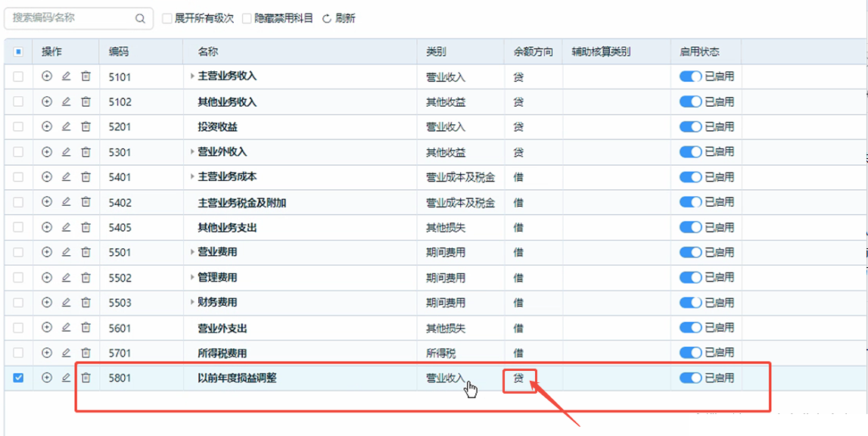Edit the 5102 其他业务收入 account

click(66, 101)
